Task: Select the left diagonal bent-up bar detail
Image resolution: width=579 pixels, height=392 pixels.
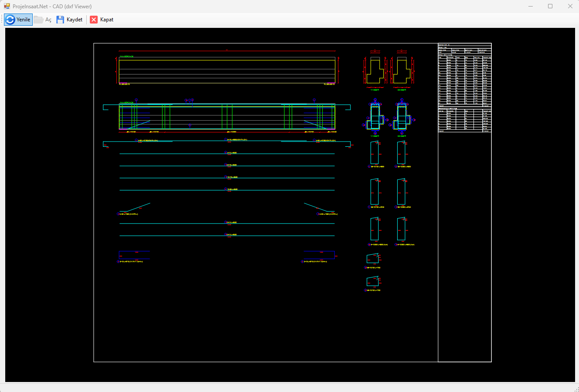Action: point(135,207)
